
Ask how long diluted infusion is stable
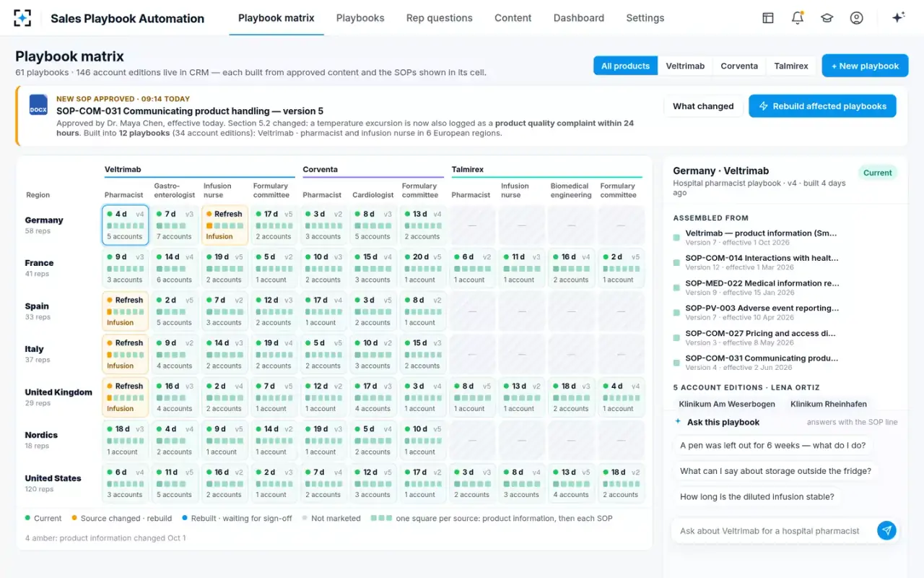(757, 497)
